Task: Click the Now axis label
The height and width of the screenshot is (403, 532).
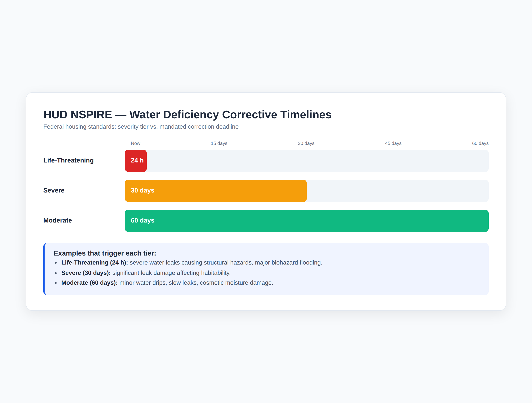Action: 135,143
